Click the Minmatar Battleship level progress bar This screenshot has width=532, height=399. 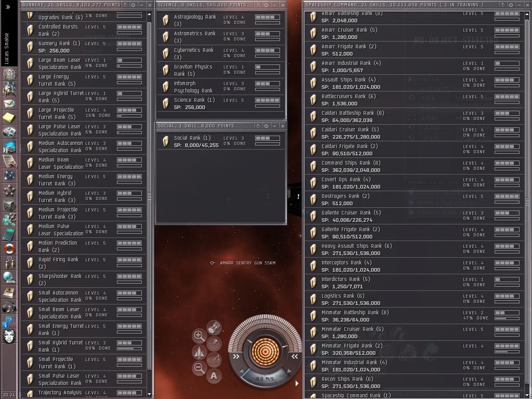pos(507,312)
